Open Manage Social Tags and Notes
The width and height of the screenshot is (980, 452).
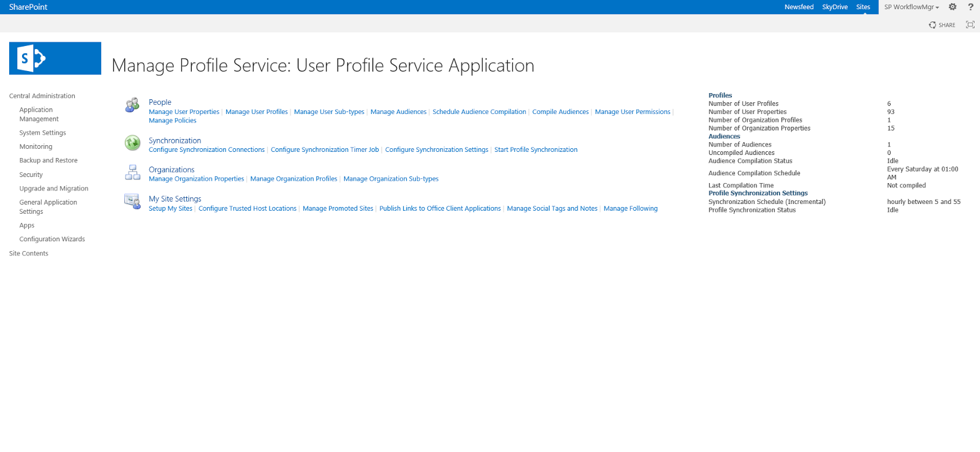[x=552, y=209]
